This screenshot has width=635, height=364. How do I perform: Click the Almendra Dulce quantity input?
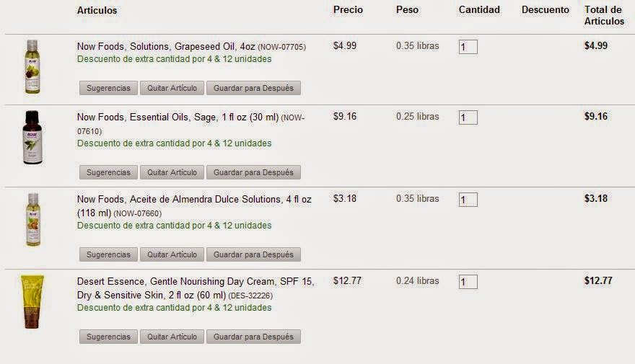[x=468, y=200]
